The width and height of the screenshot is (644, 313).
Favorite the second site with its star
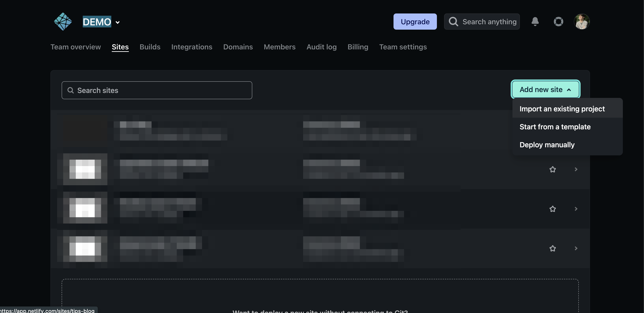(552, 169)
